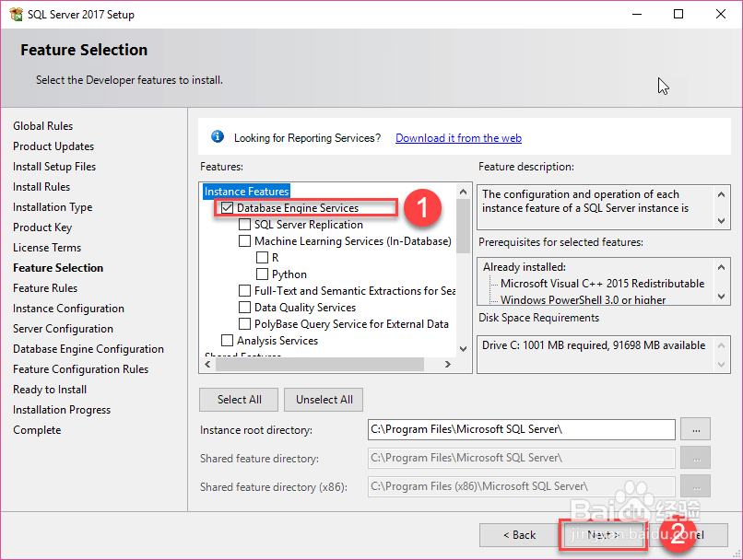Select Ready to Install step
743x560 pixels.
tap(50, 390)
